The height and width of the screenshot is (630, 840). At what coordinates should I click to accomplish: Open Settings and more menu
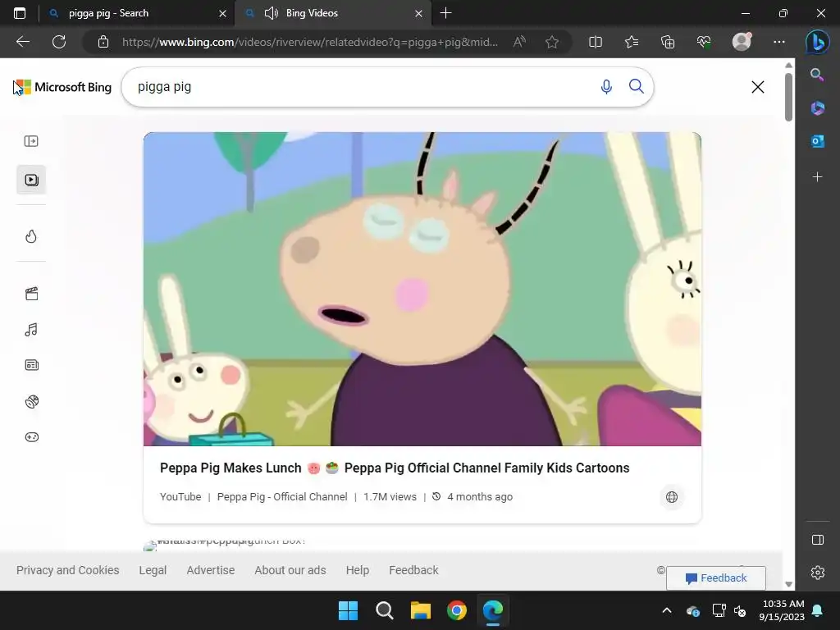779,42
